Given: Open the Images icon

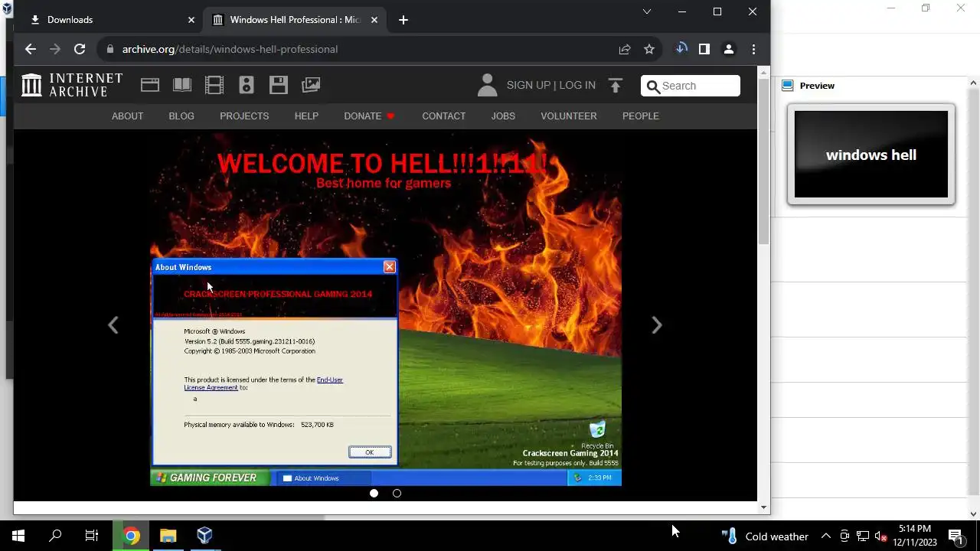Looking at the screenshot, I should pos(311,85).
